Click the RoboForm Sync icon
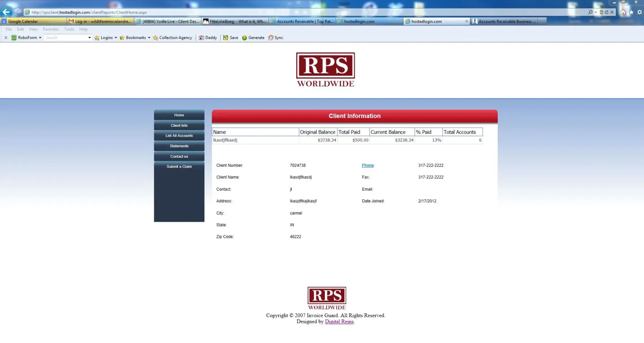Screen dimensions: 644x343 [x=275, y=38]
